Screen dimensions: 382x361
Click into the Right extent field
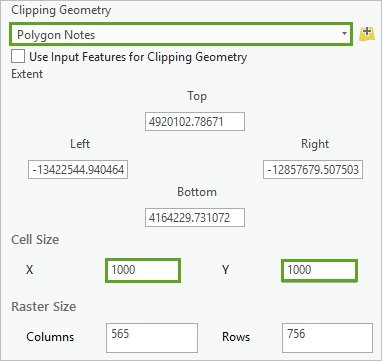313,170
